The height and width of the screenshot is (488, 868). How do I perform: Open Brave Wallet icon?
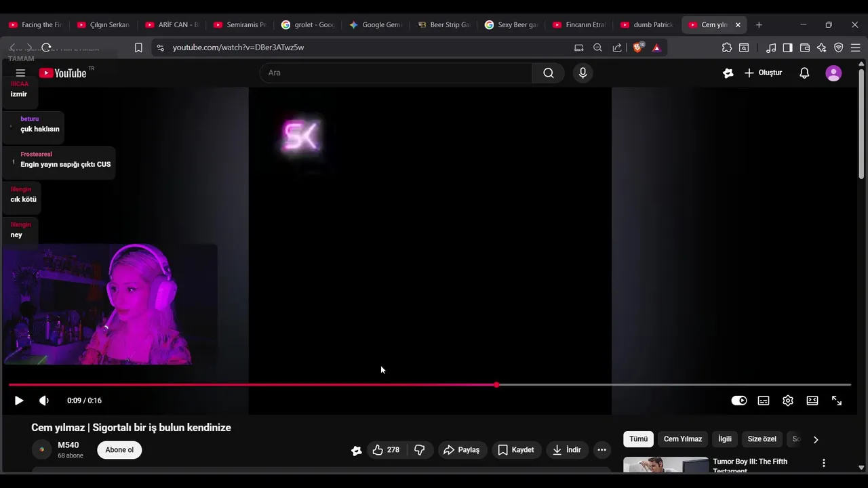805,47
